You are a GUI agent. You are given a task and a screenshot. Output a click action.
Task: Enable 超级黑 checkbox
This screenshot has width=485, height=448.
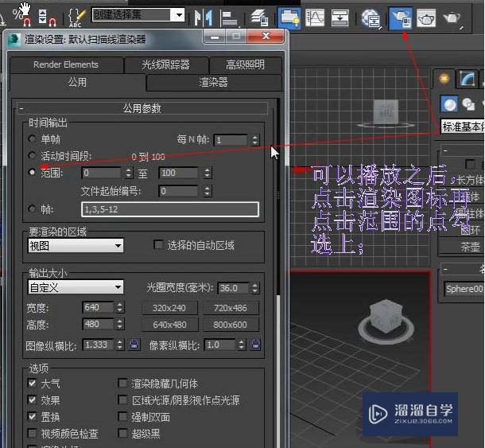coord(122,433)
